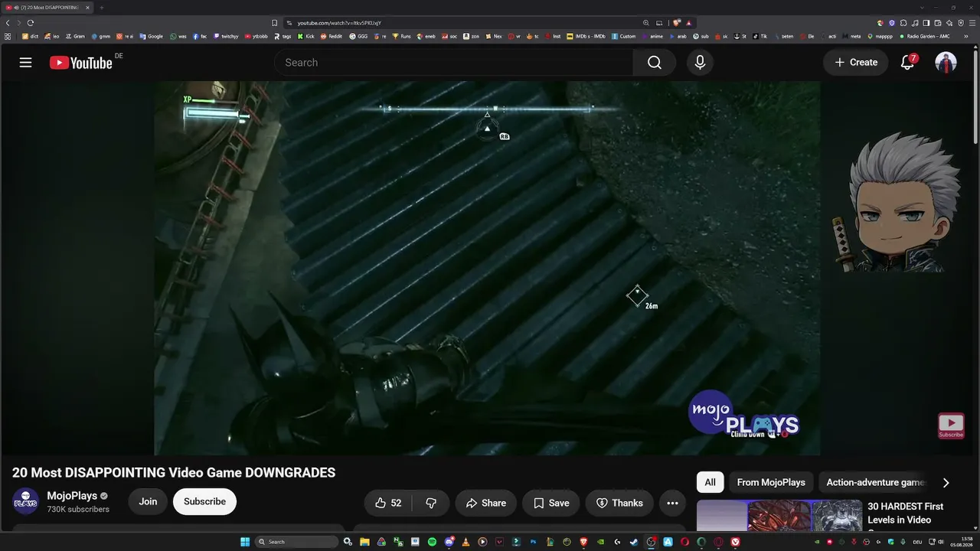Open YouTube notifications bell
Viewport: 980px width, 551px height.
click(x=907, y=63)
